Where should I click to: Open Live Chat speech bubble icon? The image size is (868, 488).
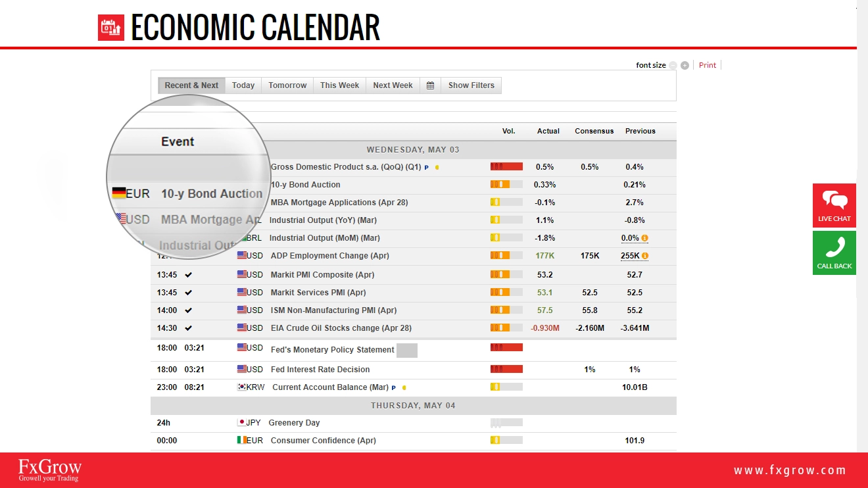(834, 200)
